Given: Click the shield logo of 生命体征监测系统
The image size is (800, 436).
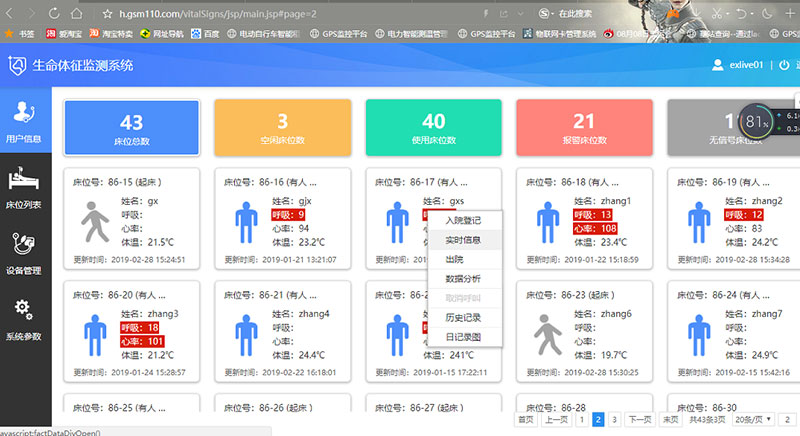Looking at the screenshot, I should tap(17, 66).
